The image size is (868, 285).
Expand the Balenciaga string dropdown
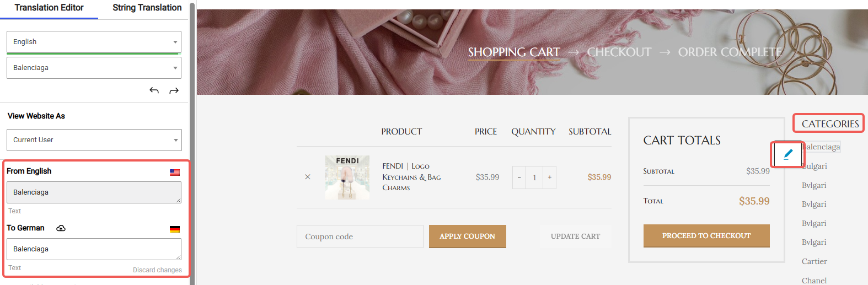click(x=94, y=68)
